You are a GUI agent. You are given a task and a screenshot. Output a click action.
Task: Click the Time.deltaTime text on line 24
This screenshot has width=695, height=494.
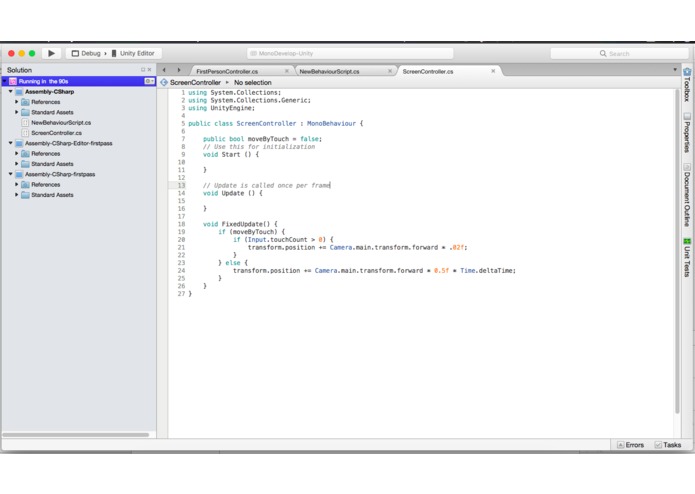487,271
